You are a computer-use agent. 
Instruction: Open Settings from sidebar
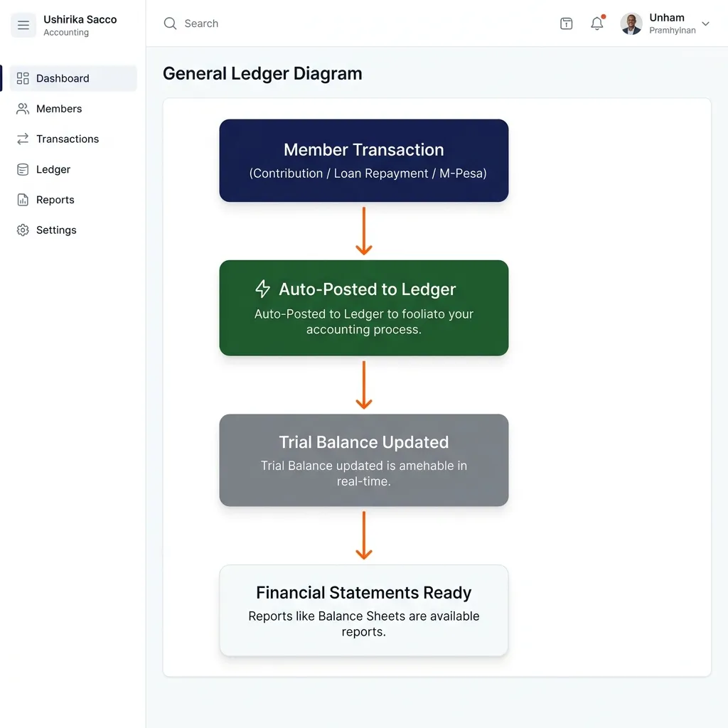73,230
